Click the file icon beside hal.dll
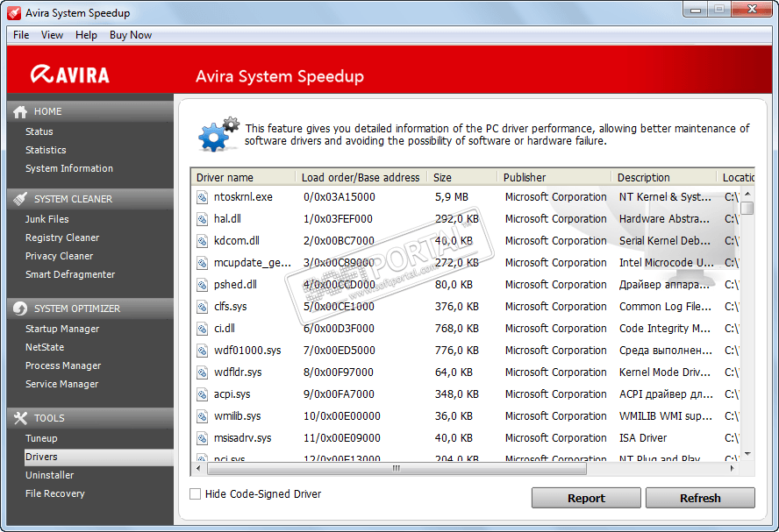The image size is (779, 532). [202, 219]
